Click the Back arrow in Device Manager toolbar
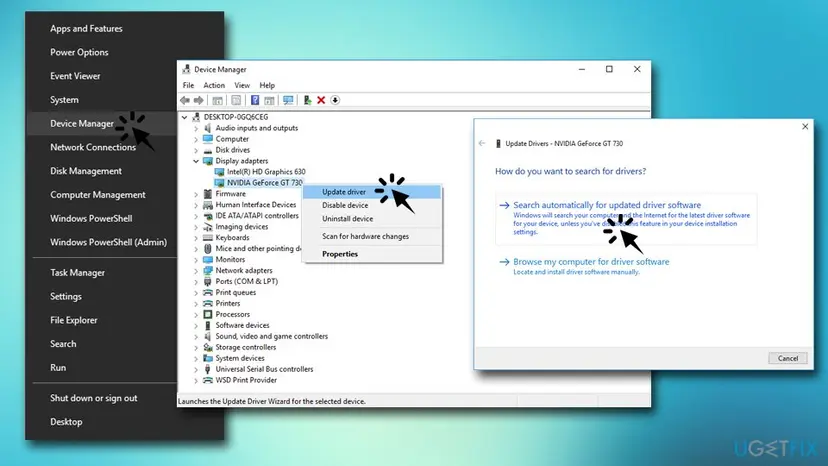 click(185, 100)
